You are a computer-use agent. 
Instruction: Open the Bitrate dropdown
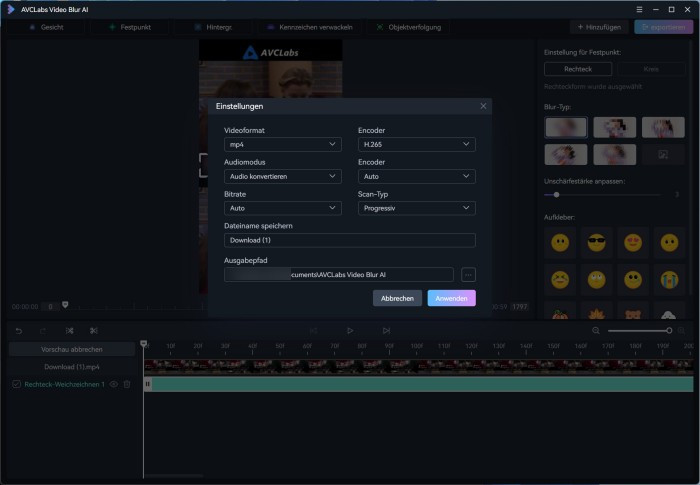[283, 208]
